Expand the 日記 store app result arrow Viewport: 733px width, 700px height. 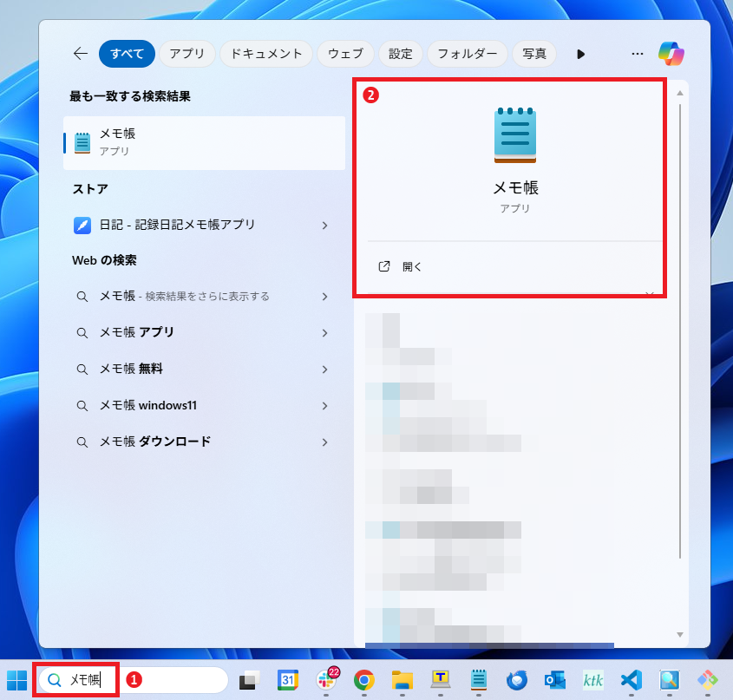click(324, 226)
